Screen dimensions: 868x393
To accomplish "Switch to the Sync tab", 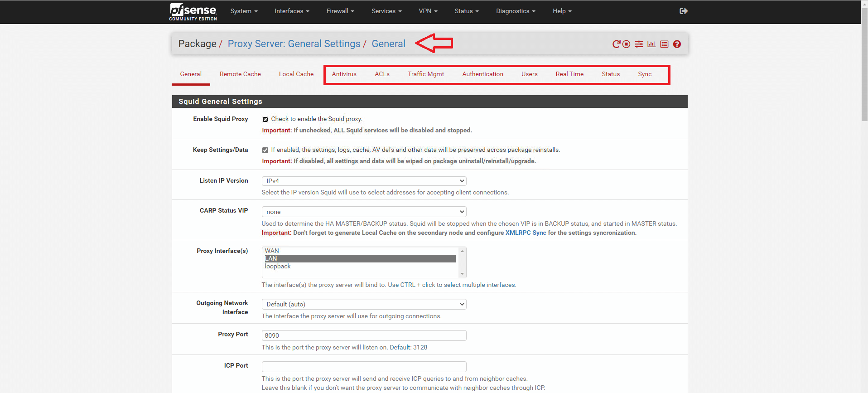I will click(x=645, y=74).
